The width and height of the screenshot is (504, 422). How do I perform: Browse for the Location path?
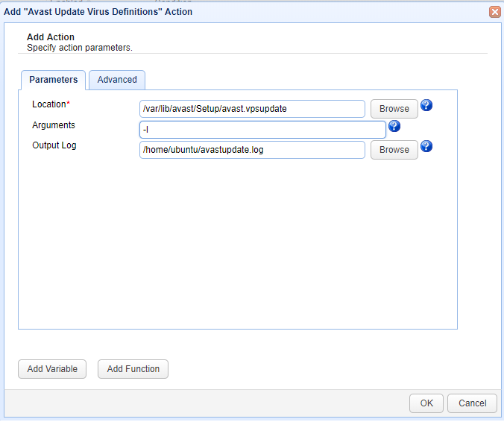click(x=394, y=109)
